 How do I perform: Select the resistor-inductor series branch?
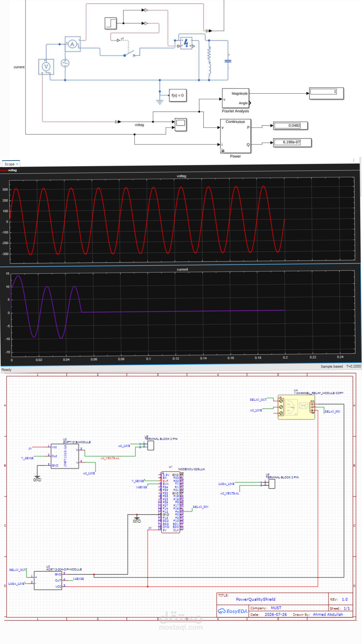coord(209,61)
